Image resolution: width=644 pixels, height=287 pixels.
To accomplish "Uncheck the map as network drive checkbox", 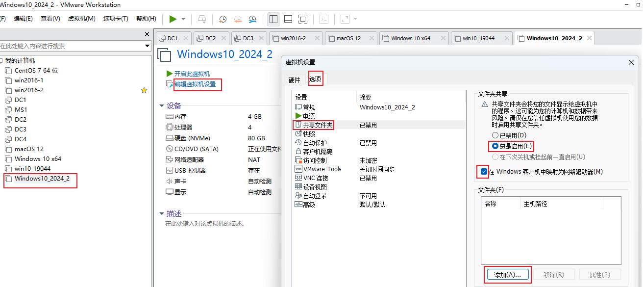I will tap(484, 172).
